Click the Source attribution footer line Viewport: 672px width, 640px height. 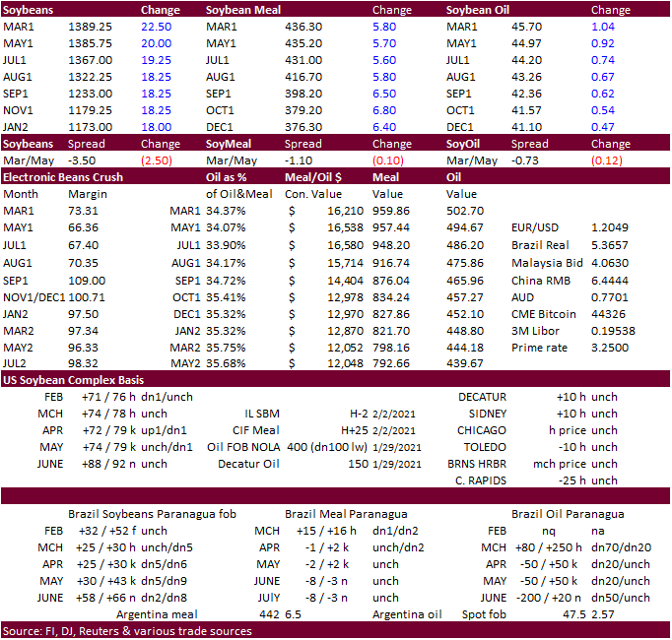(x=126, y=631)
